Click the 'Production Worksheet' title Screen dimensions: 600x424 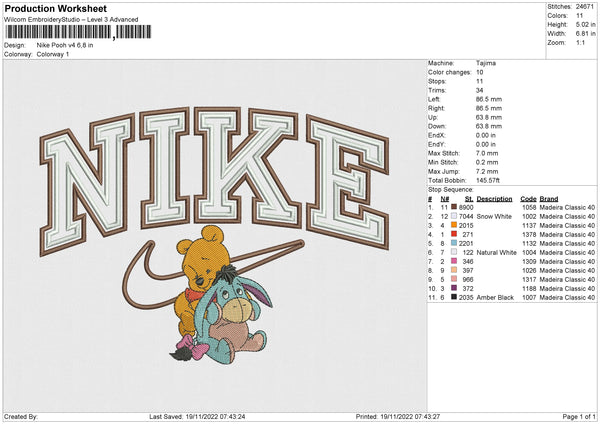pos(55,8)
